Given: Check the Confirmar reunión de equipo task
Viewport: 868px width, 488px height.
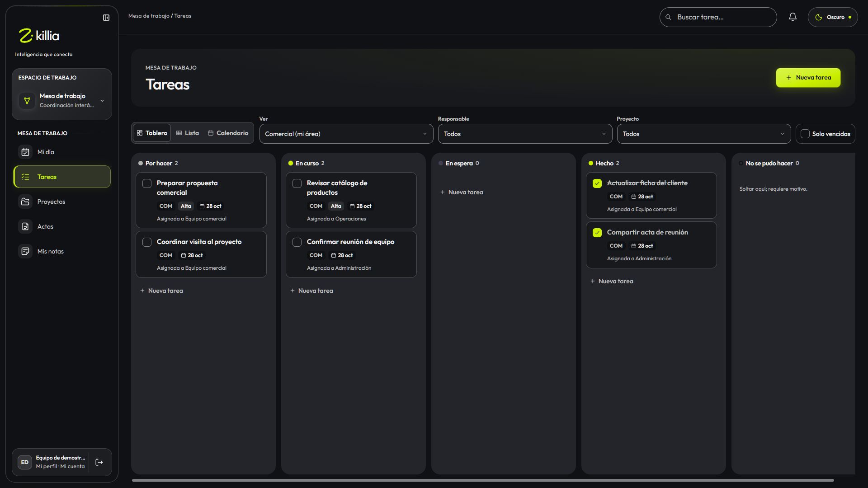Looking at the screenshot, I should click(x=297, y=242).
